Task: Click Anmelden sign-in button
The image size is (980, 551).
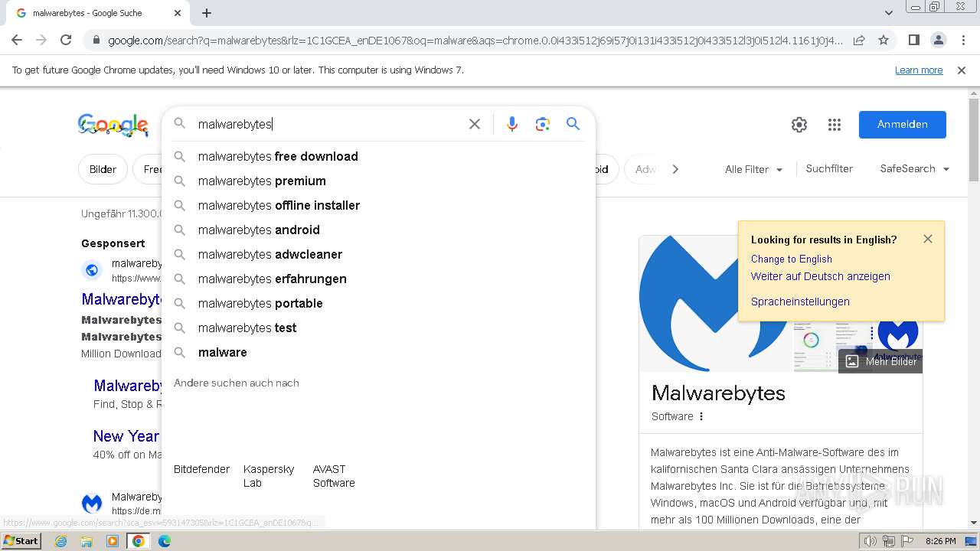Action: coord(902,125)
